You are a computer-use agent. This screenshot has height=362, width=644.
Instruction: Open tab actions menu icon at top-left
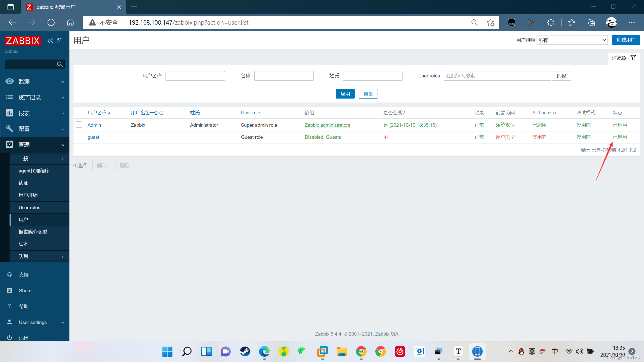(10, 7)
